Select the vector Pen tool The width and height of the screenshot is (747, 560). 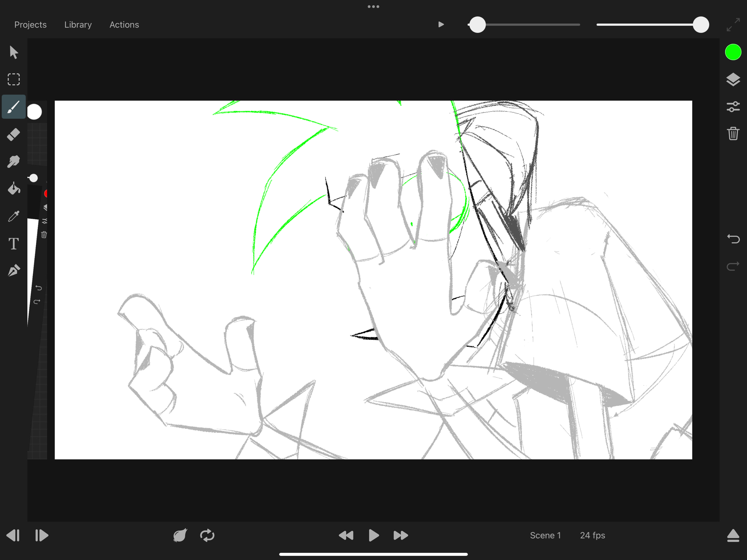click(14, 270)
